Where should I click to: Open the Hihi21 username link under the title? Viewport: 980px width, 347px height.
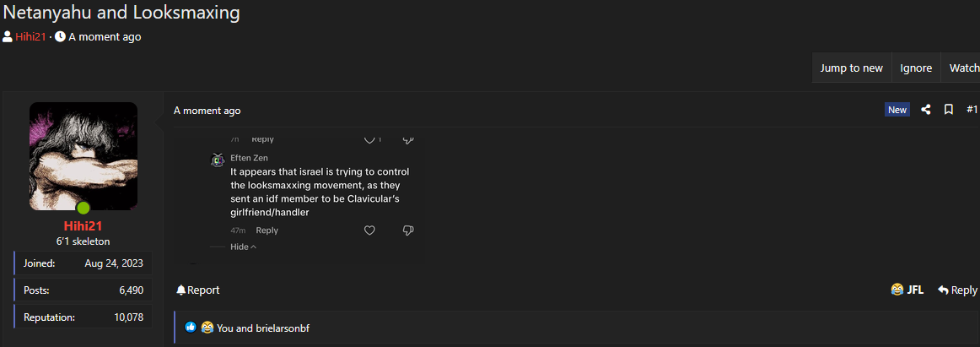(30, 37)
